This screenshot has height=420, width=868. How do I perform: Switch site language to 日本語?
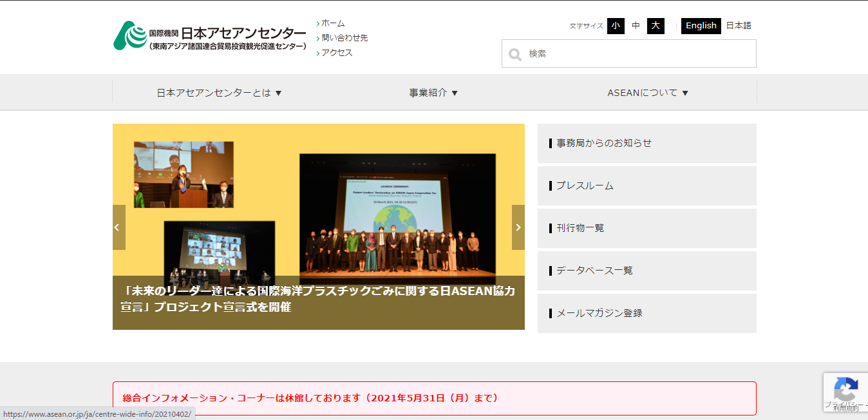pyautogui.click(x=739, y=26)
